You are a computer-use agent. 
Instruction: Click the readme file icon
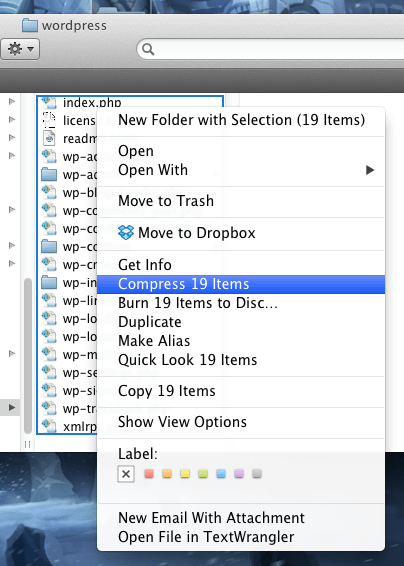tap(49, 138)
